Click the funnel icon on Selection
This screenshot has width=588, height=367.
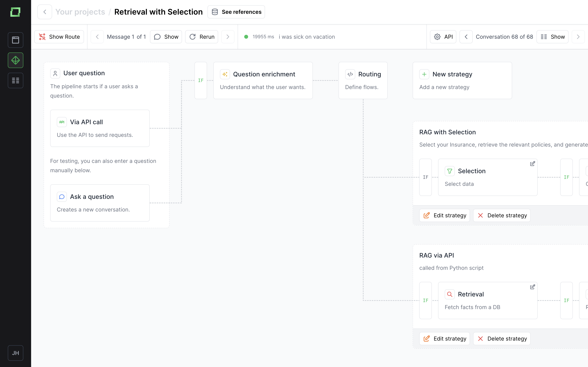pos(450,171)
